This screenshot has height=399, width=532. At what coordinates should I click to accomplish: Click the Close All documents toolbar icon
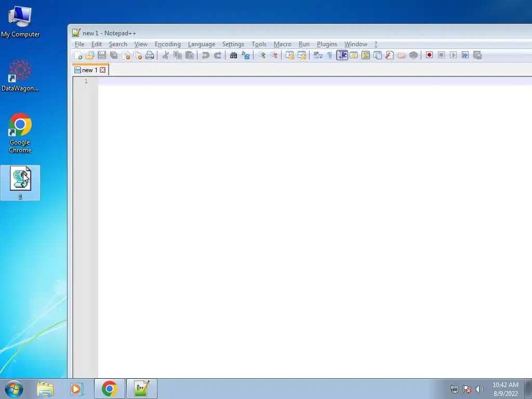138,55
